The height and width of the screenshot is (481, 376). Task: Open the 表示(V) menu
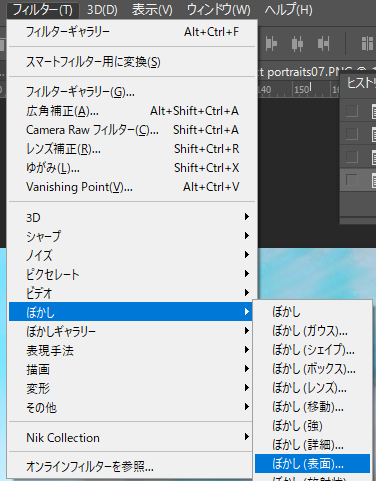tap(152, 10)
